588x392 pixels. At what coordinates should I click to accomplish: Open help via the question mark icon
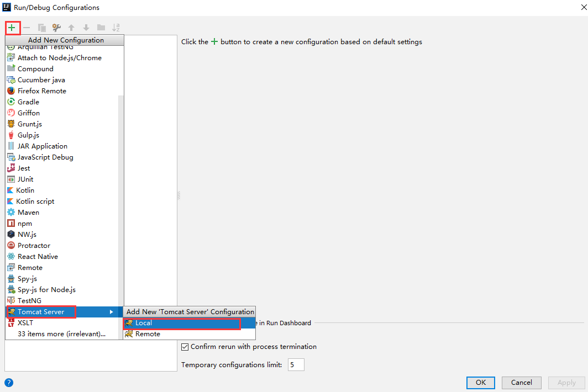click(9, 383)
